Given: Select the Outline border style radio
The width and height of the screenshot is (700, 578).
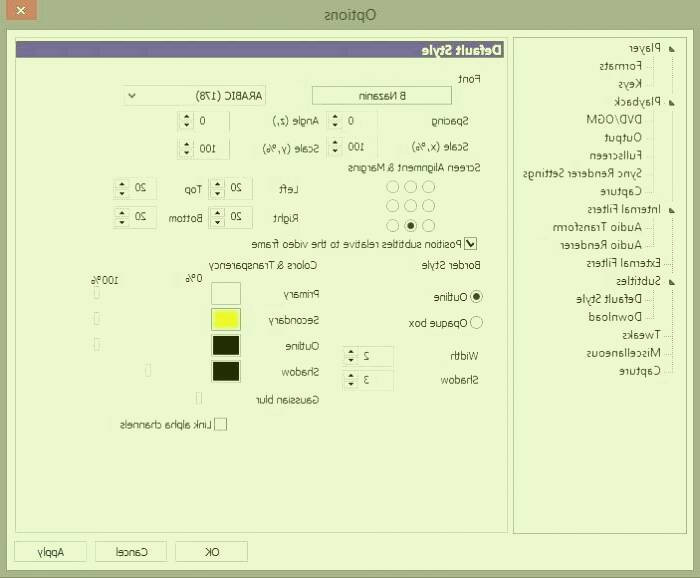Looking at the screenshot, I should click(x=476, y=297).
